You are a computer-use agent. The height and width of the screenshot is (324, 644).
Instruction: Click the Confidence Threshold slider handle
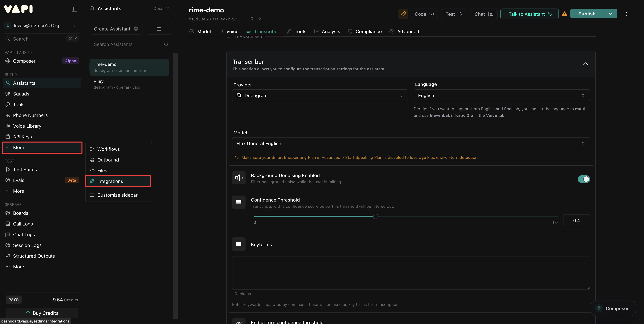click(x=375, y=216)
